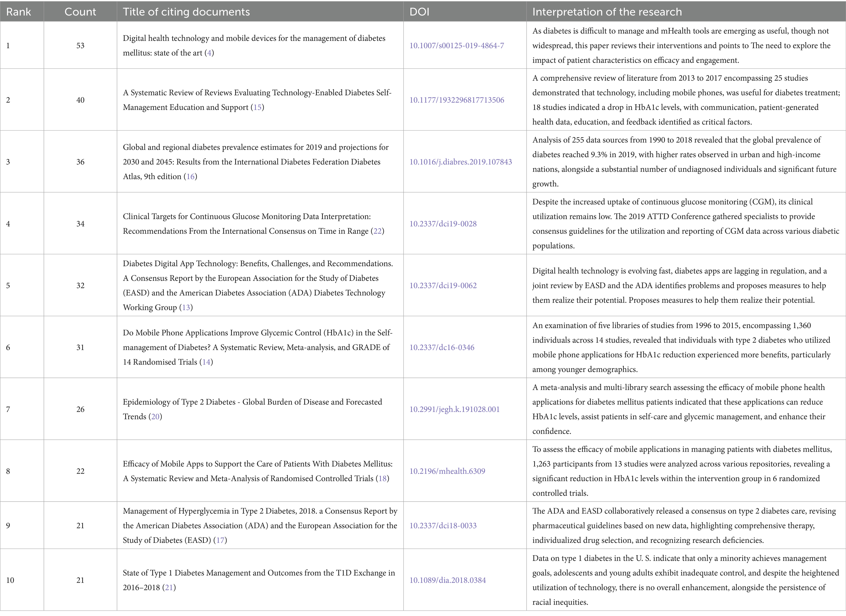Click the 'Interpretation of the research' header
This screenshot has height=616, width=846.
coord(606,12)
